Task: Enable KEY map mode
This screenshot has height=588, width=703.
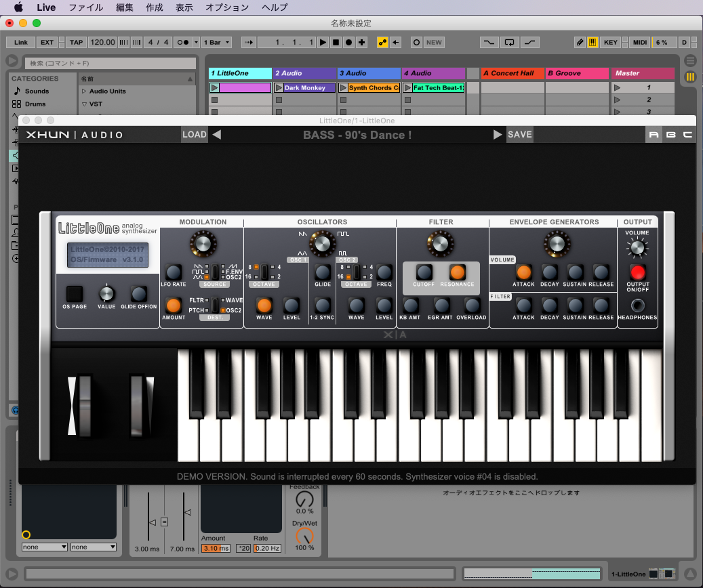Action: 610,42
